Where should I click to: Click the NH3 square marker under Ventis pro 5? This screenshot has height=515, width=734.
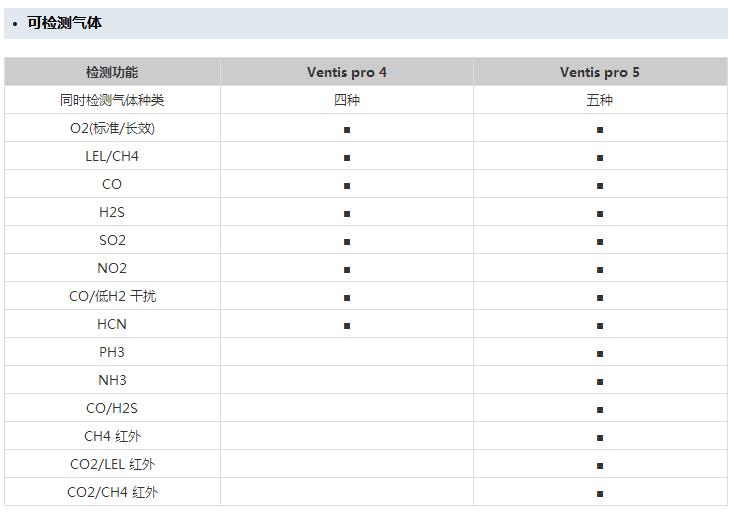pyautogui.click(x=600, y=382)
